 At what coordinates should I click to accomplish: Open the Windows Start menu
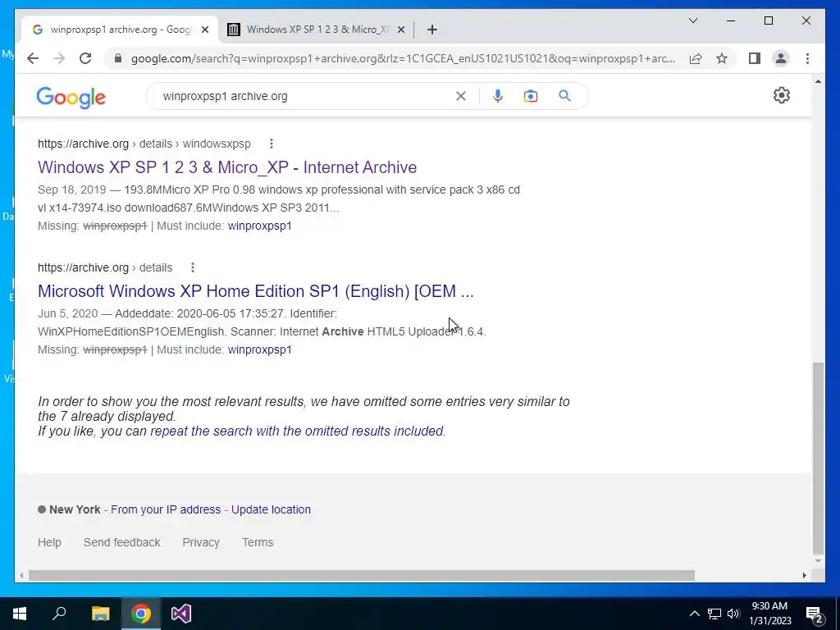pyautogui.click(x=20, y=614)
